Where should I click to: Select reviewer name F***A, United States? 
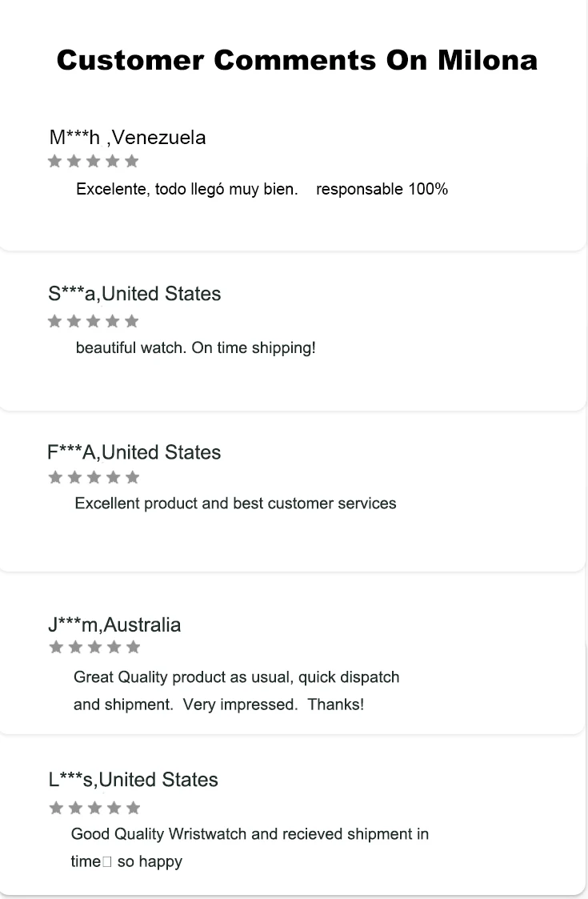(x=134, y=452)
